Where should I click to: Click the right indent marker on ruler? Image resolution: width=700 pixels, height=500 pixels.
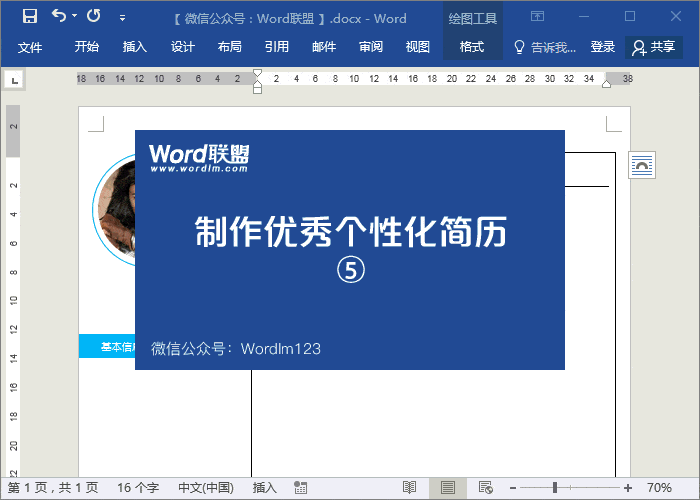pyautogui.click(x=606, y=83)
